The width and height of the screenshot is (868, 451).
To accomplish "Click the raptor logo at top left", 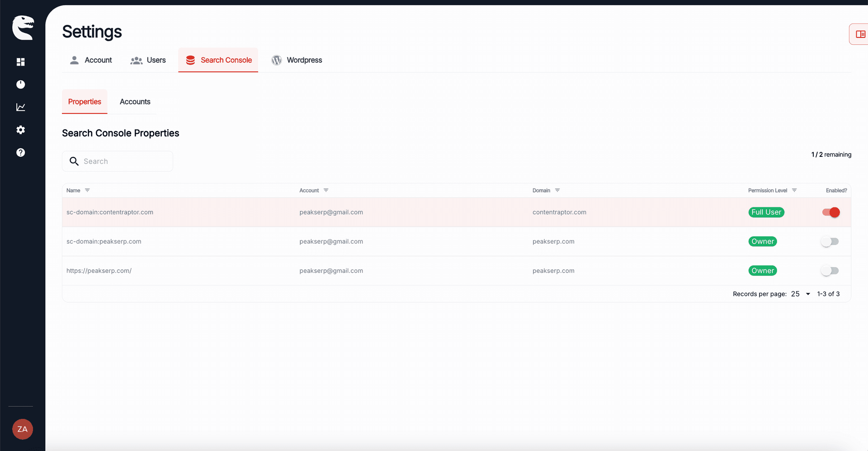I will [23, 27].
